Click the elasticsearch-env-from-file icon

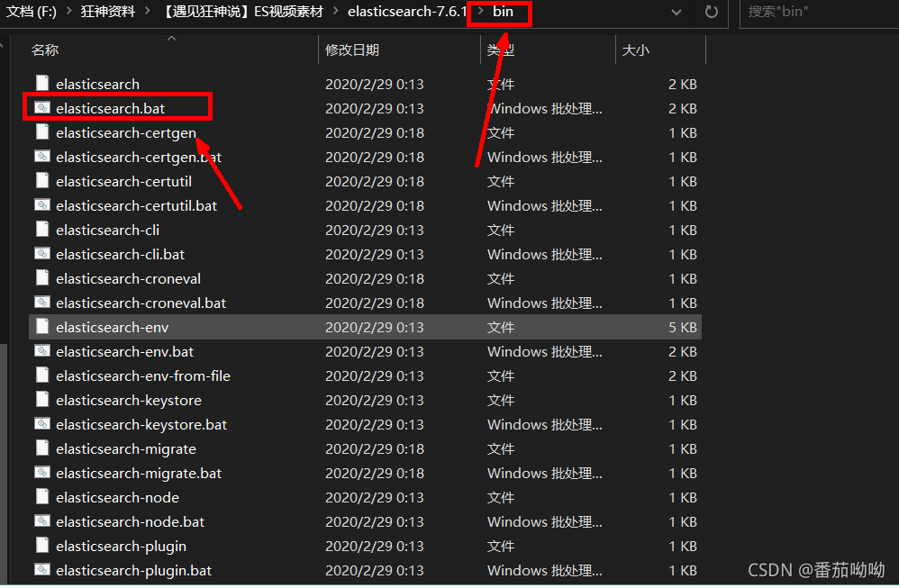pos(41,375)
